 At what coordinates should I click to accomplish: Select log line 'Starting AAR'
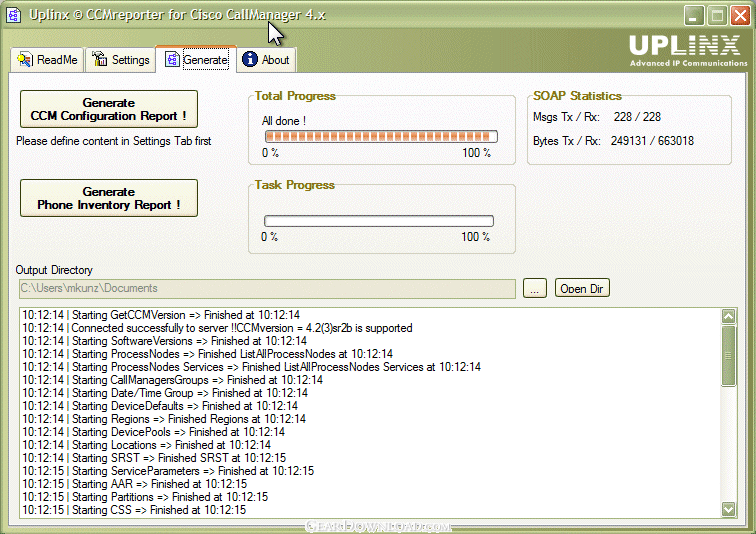click(135, 484)
